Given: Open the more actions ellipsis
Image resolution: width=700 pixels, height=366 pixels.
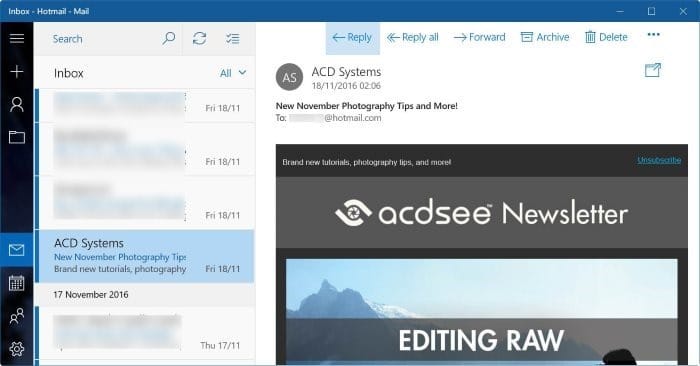Looking at the screenshot, I should 654,35.
